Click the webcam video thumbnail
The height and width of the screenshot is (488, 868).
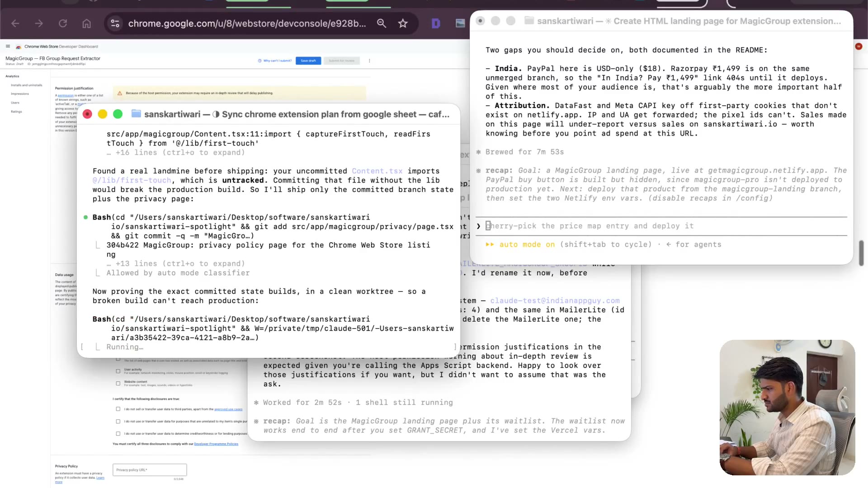point(787,407)
